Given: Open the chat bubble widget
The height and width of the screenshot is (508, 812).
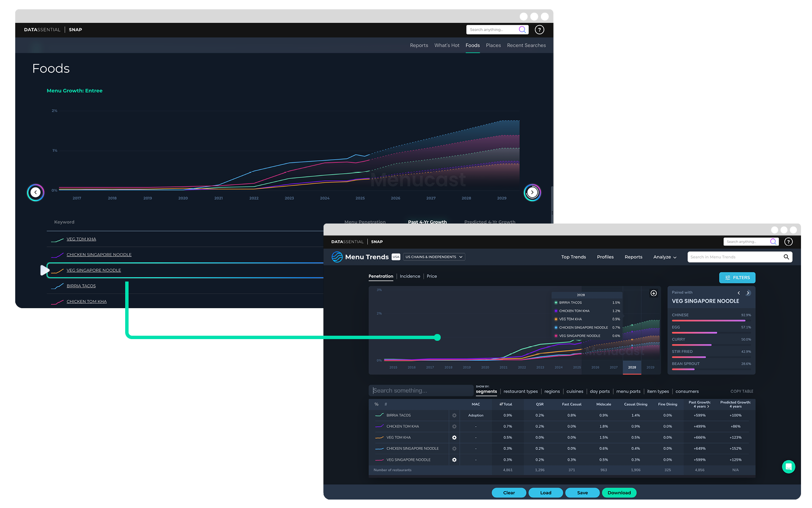Looking at the screenshot, I should [x=788, y=467].
